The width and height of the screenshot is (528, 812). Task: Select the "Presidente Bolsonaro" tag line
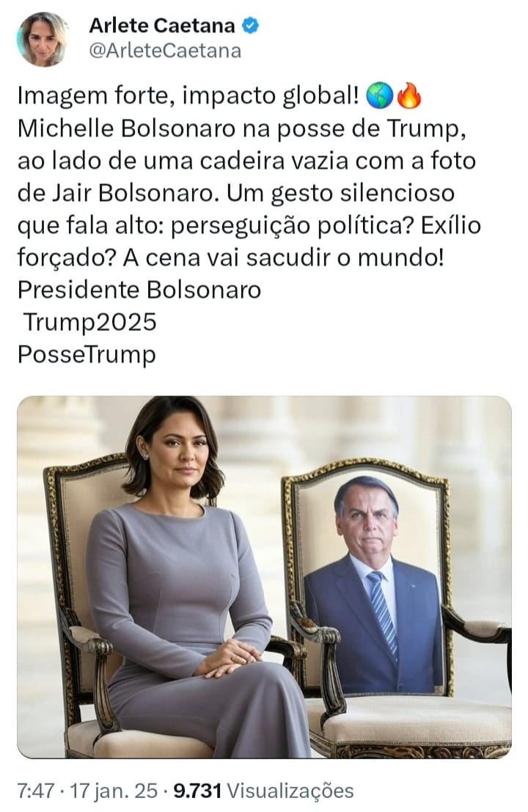point(139,290)
